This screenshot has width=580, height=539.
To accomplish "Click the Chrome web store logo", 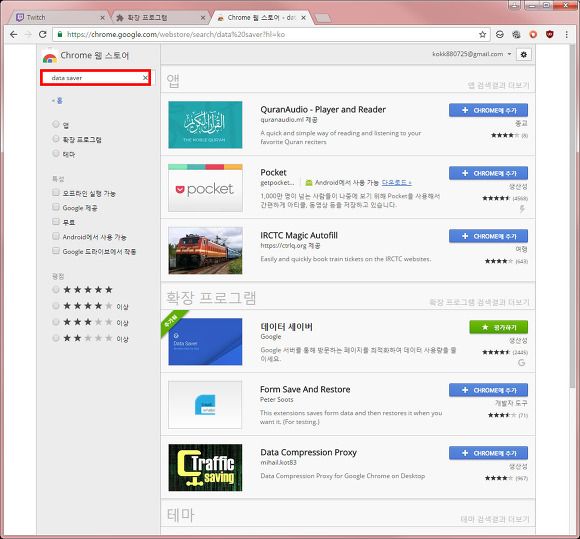I will coord(50,57).
